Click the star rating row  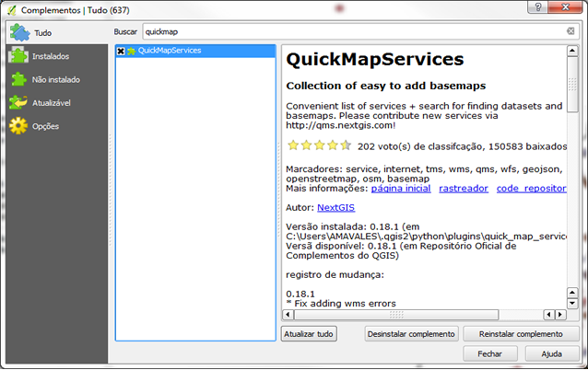319,145
